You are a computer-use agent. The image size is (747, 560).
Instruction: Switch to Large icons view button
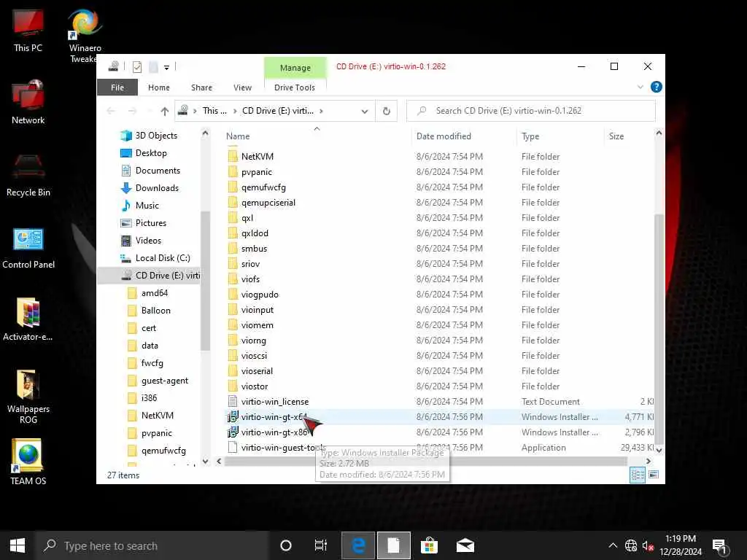(x=654, y=474)
